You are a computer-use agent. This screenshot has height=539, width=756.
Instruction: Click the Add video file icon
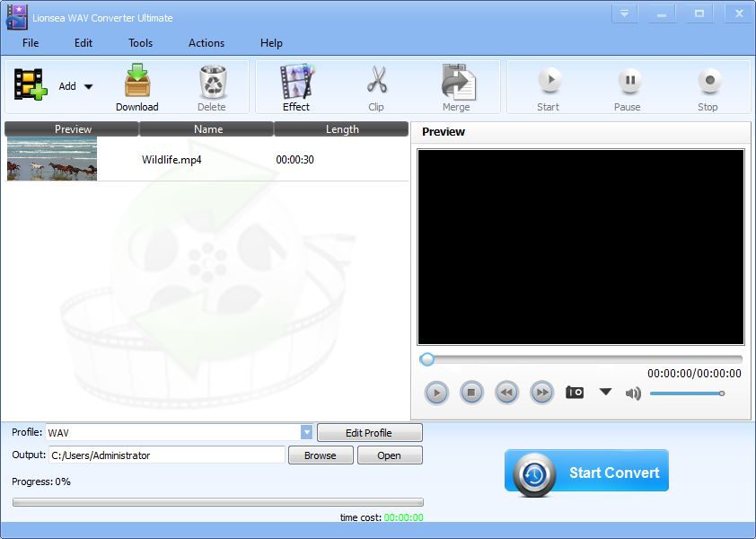(31, 85)
